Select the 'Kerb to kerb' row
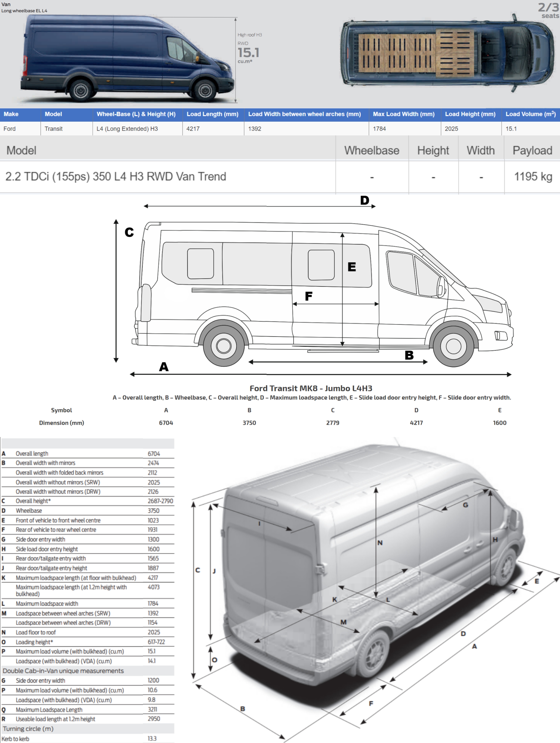The width and height of the screenshot is (560, 743). click(88, 739)
